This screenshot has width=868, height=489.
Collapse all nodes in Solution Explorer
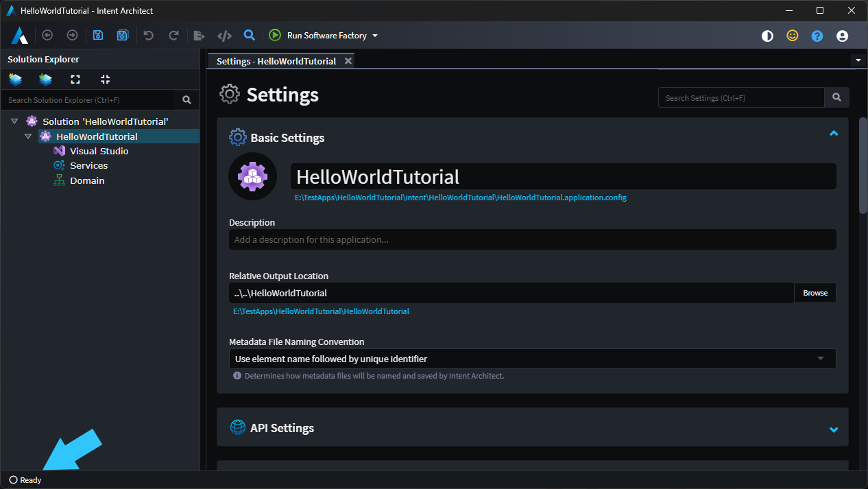(105, 80)
